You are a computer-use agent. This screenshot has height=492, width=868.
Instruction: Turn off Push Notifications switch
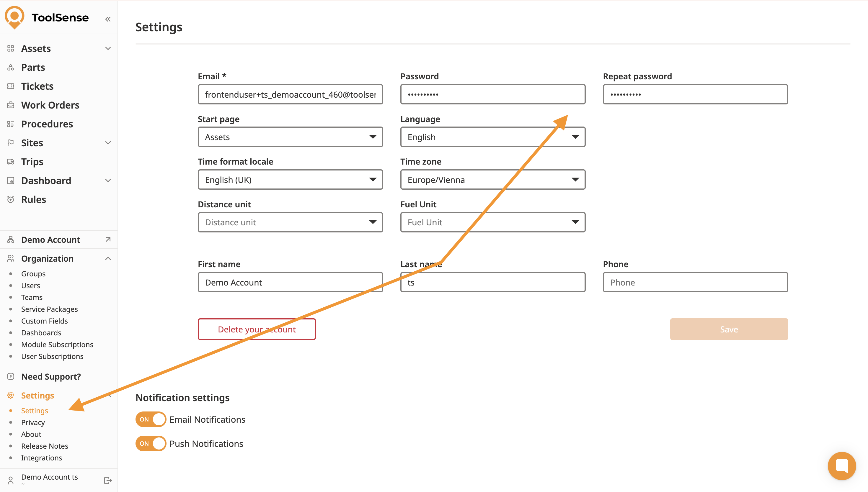click(x=151, y=443)
